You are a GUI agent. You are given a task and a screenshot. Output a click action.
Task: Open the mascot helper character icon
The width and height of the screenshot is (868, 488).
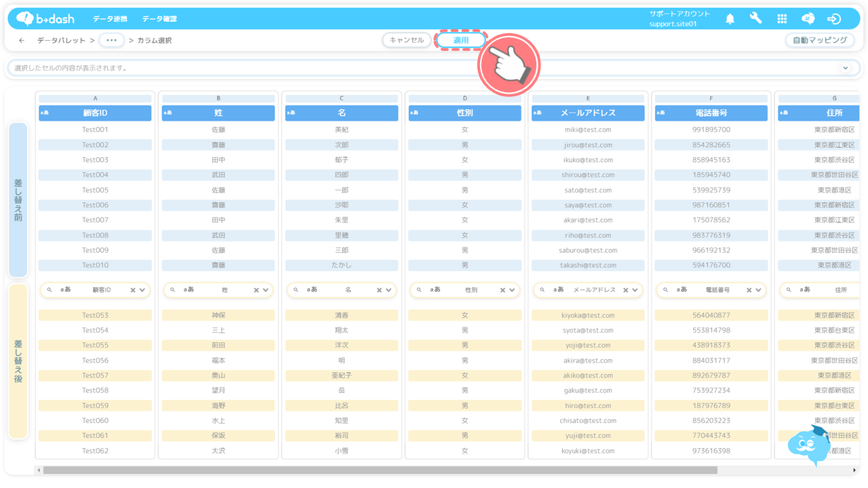click(810, 444)
